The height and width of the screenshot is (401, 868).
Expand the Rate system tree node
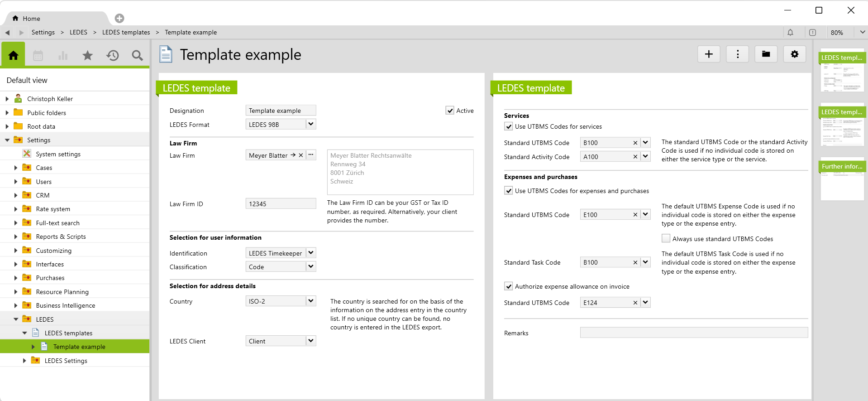click(x=16, y=209)
